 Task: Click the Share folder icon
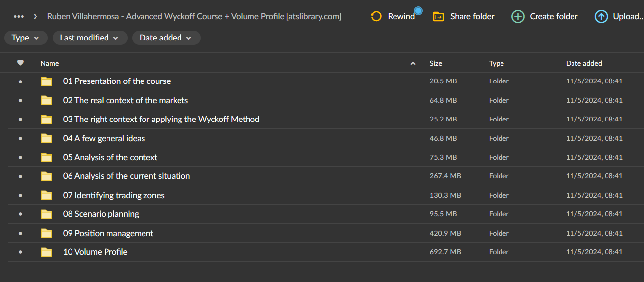click(x=438, y=17)
